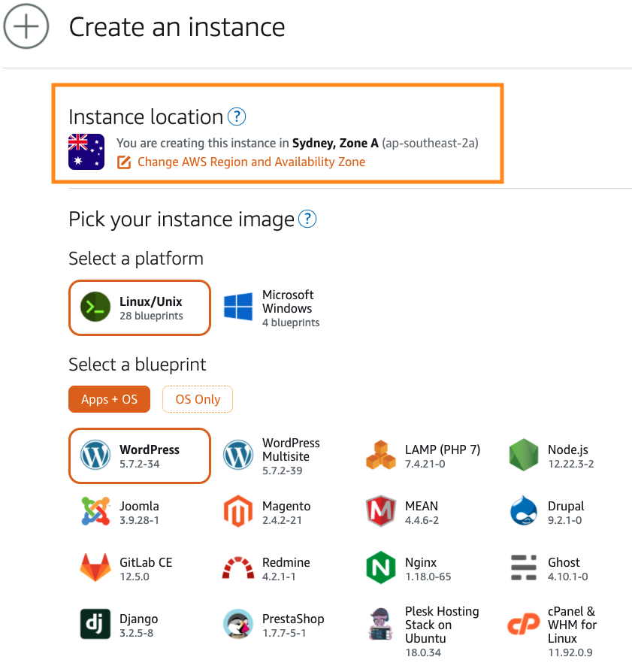Image resolution: width=632 pixels, height=672 pixels.
Task: Click the edit pencil icon for region change
Action: [124, 162]
